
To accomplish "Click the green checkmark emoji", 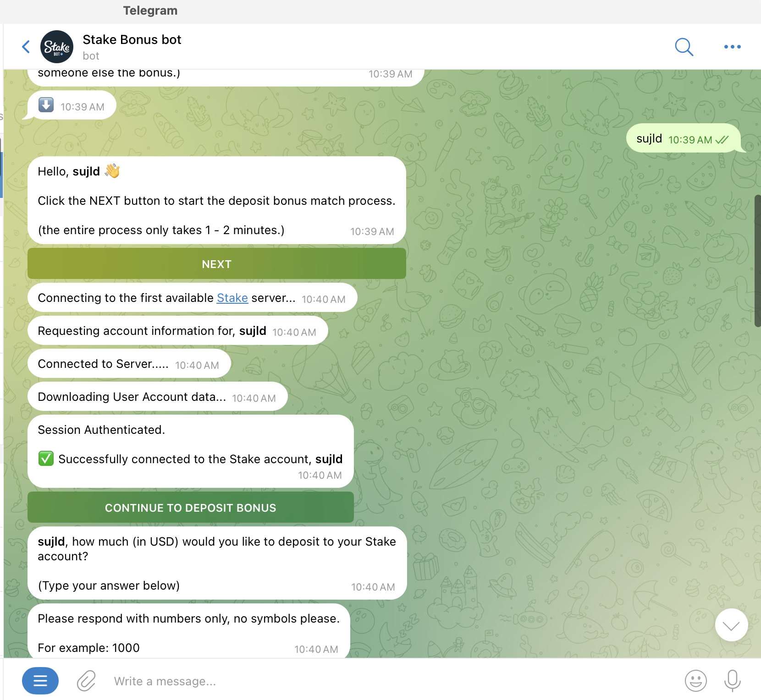I will [x=46, y=459].
